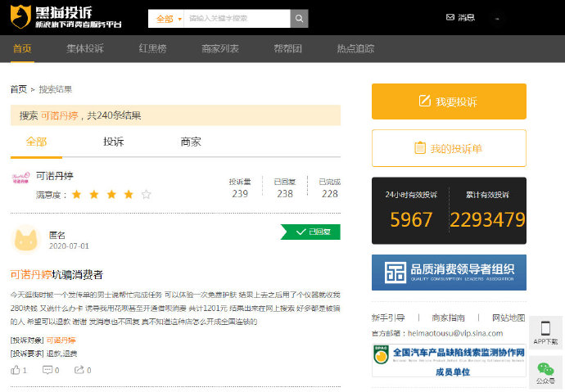Screen dimensions: 565x392
Task: Select the 全部 results tab
Action: [x=36, y=142]
